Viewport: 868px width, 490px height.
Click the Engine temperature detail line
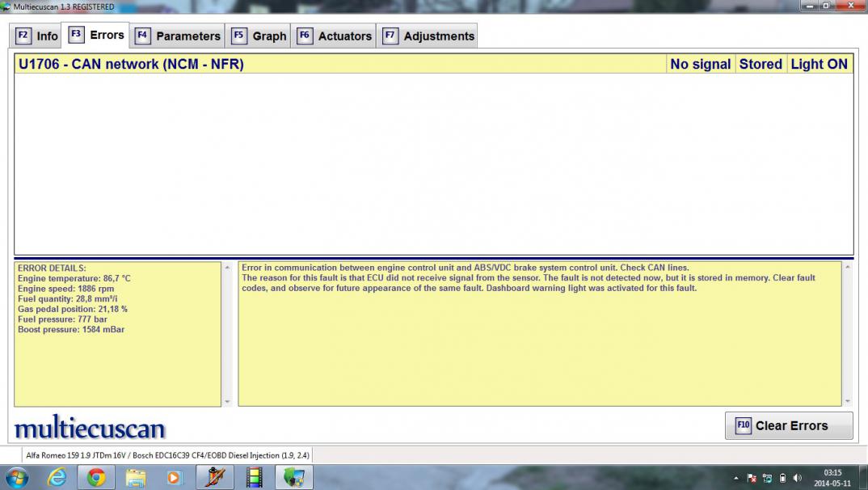[74, 278]
